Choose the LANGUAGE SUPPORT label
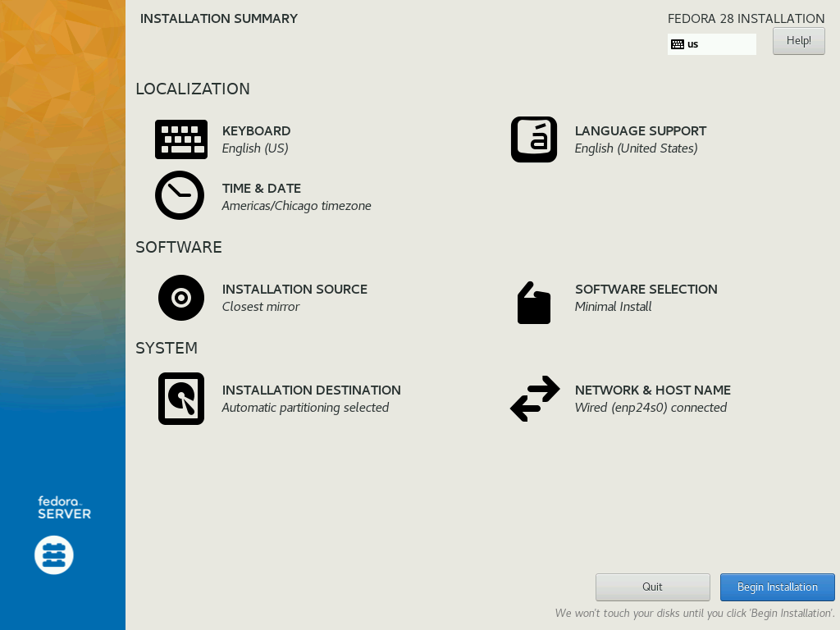Screen dimensions: 840x630 pyautogui.click(x=640, y=131)
